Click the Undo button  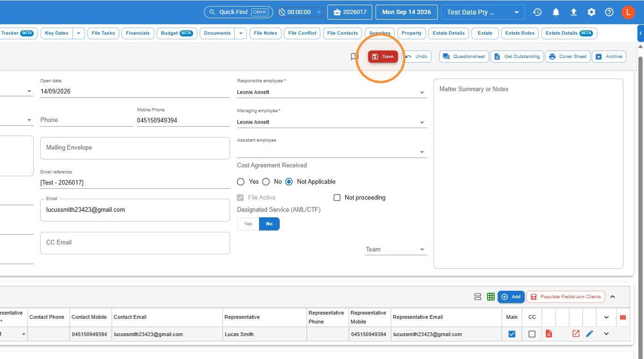click(x=416, y=57)
